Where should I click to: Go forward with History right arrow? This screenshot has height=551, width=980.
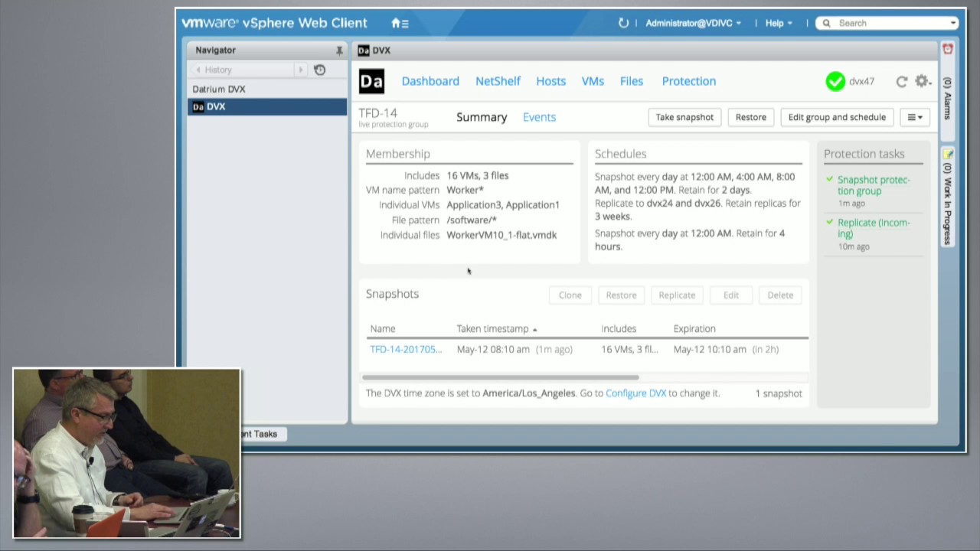pyautogui.click(x=300, y=70)
